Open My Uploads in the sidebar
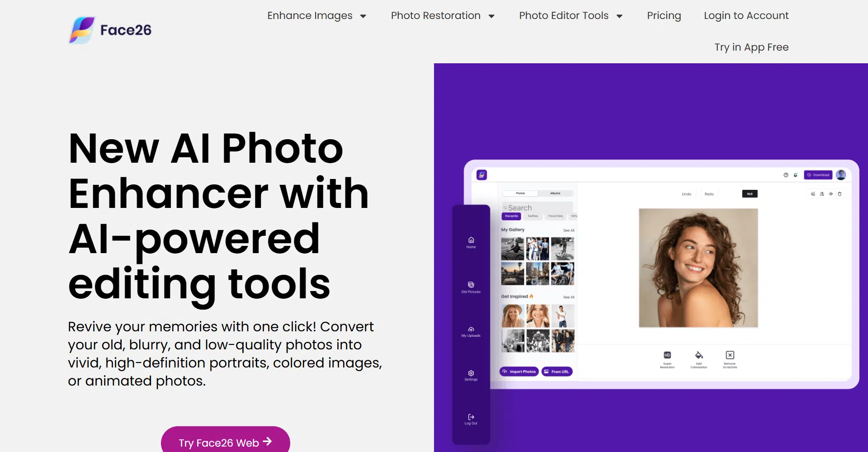868x452 pixels. click(471, 331)
